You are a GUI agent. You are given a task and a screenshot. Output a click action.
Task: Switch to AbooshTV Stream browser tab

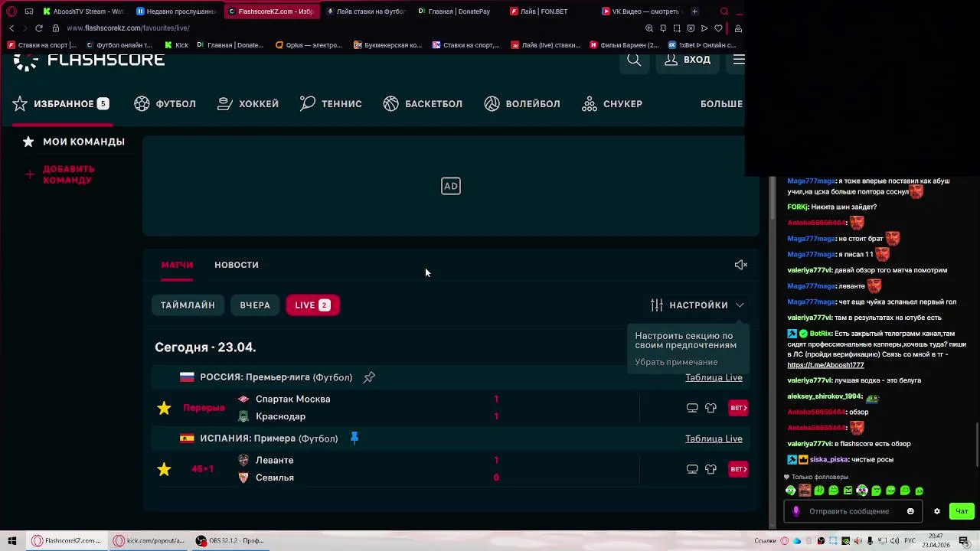[x=83, y=11]
